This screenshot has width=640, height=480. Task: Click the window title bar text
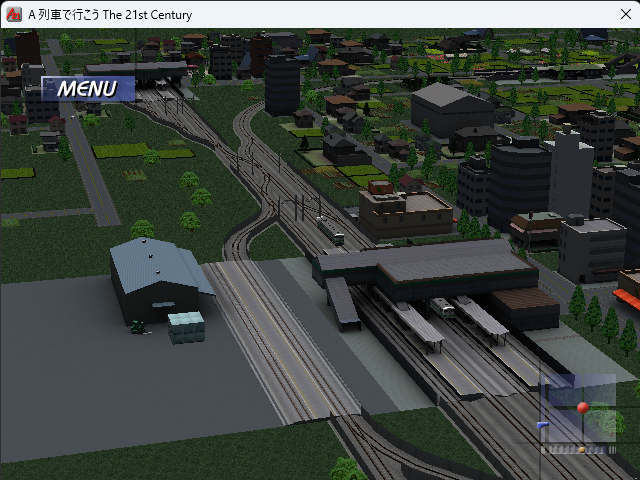coord(110,15)
